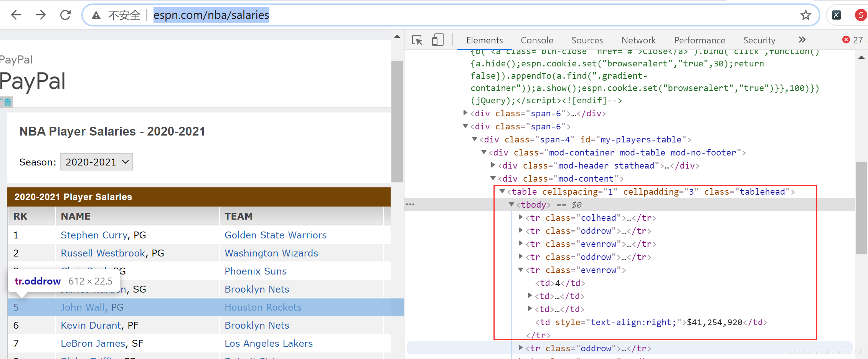Open the Washington Wizards team link

point(271,253)
